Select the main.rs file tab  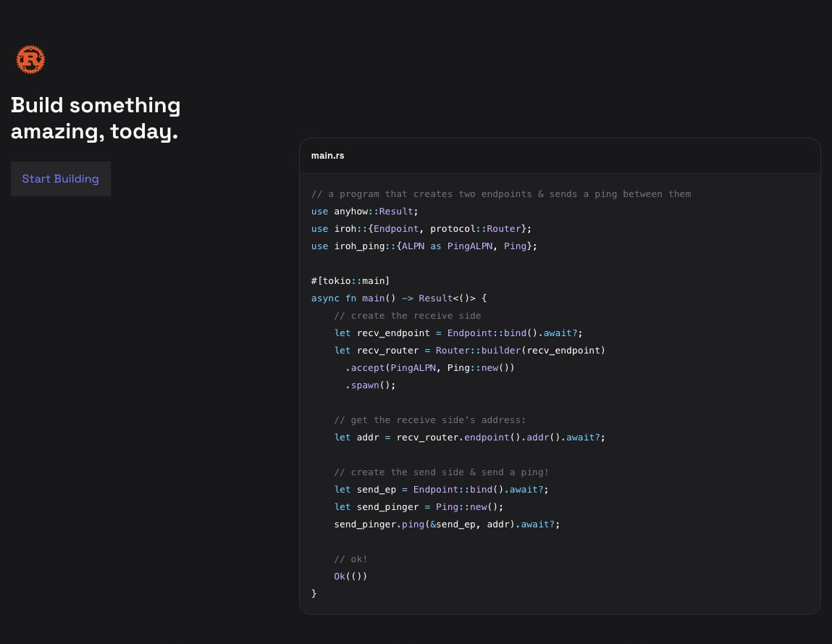(x=327, y=156)
